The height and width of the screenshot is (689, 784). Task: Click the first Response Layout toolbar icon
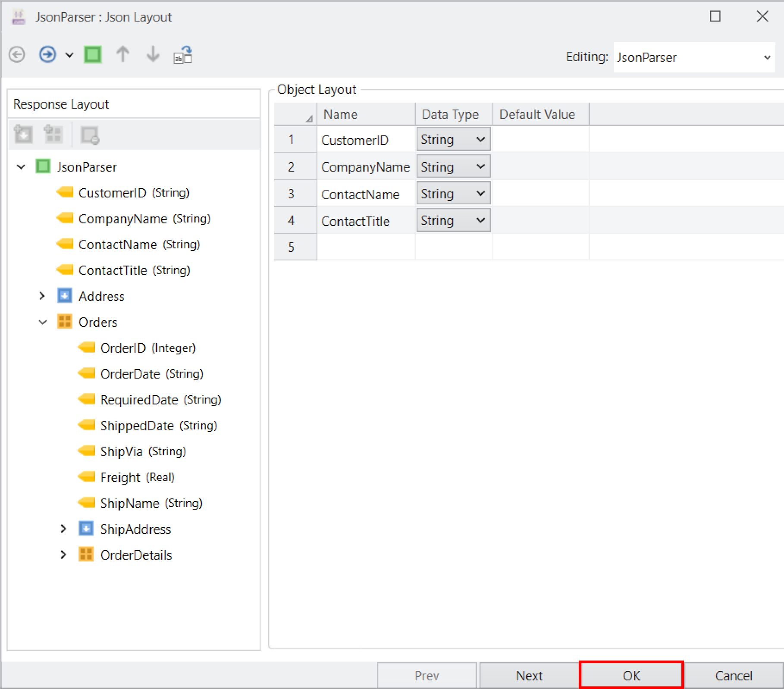tap(23, 135)
